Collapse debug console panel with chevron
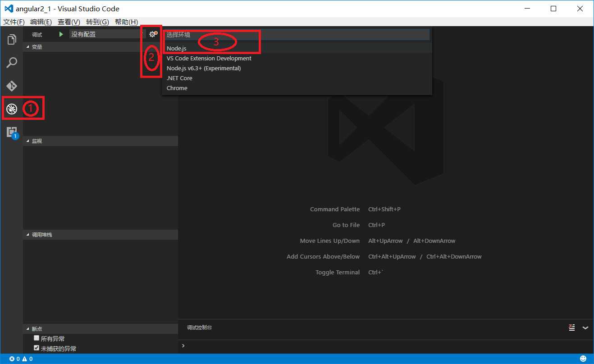 click(x=585, y=328)
